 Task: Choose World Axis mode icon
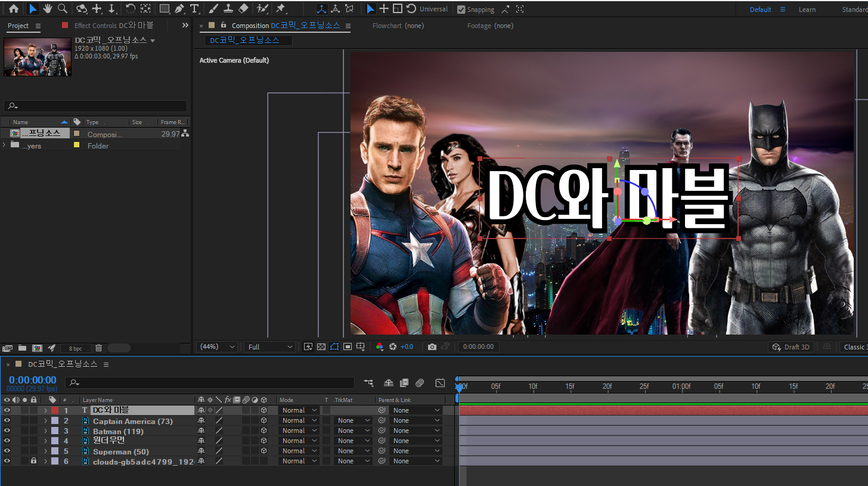click(336, 9)
